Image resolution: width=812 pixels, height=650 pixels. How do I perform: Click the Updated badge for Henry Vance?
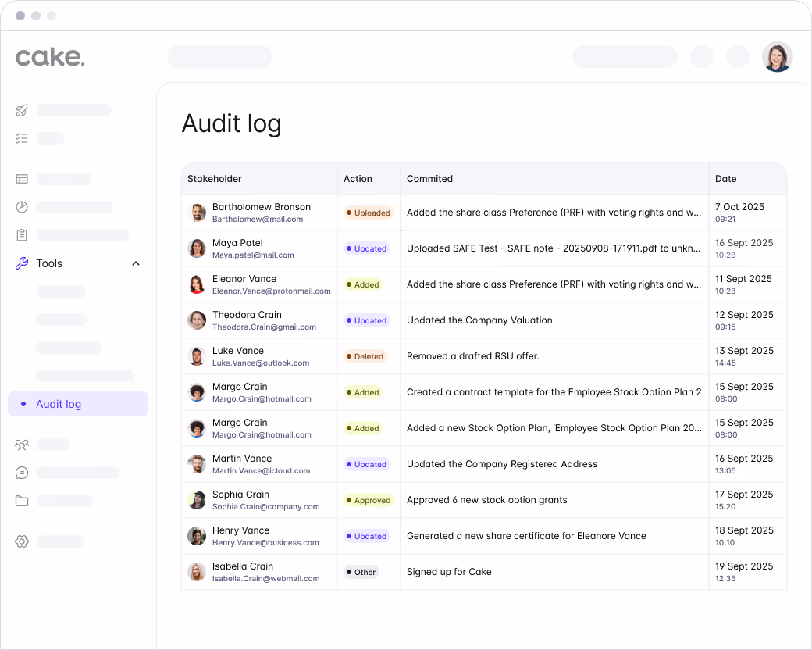click(367, 536)
